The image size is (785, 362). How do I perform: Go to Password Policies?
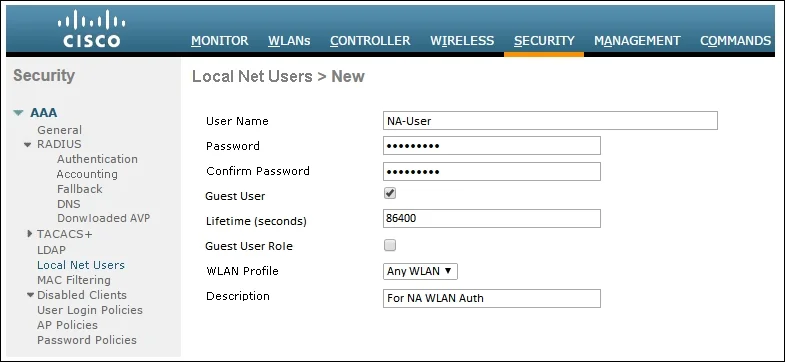tap(87, 340)
